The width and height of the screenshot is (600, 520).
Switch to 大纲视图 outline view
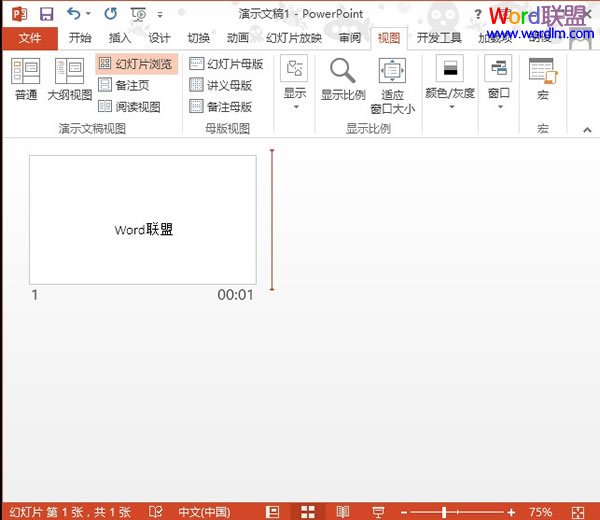[x=70, y=79]
